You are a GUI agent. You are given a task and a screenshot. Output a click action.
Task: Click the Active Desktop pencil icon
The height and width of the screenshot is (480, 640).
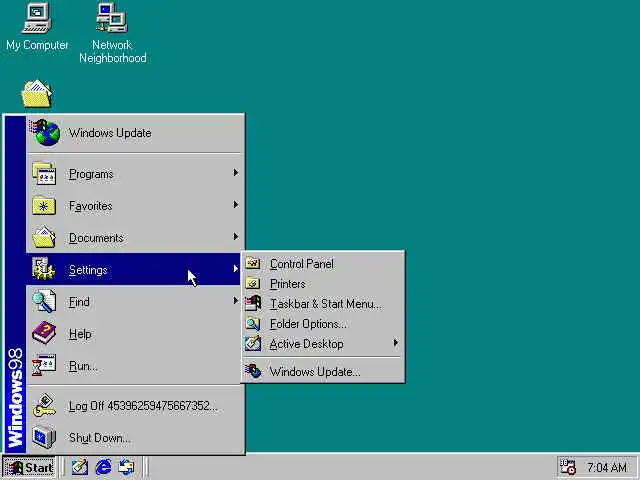coord(253,344)
